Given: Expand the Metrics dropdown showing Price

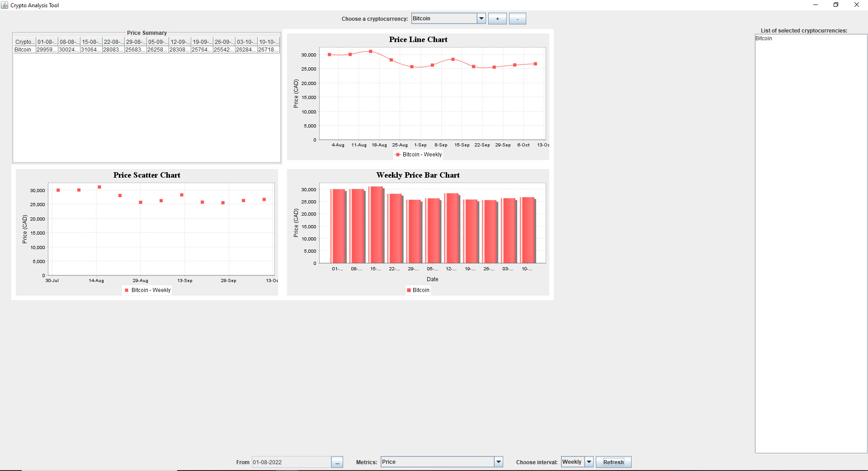Looking at the screenshot, I should (498, 462).
